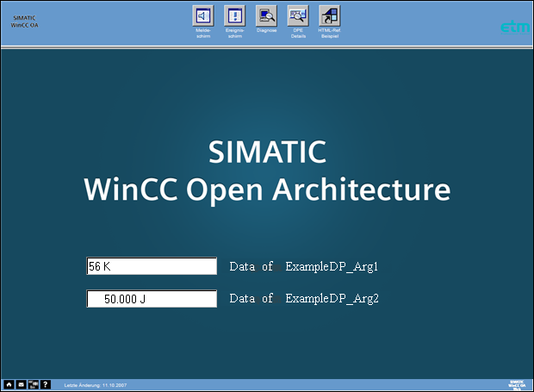Open the Meldeschirm alarm screen icon
Screen dimensions: 534x392
(x=203, y=16)
